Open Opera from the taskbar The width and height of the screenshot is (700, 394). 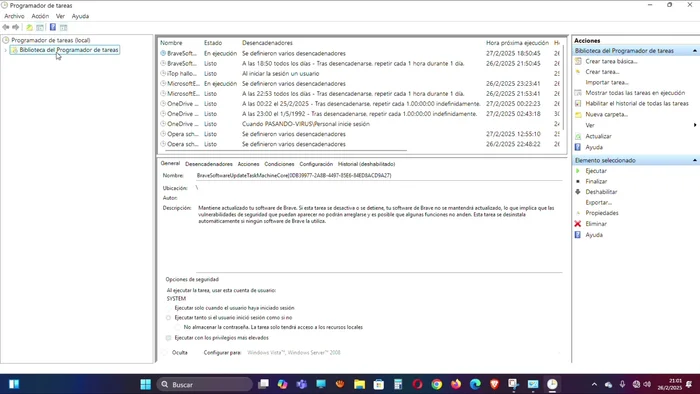(417, 384)
